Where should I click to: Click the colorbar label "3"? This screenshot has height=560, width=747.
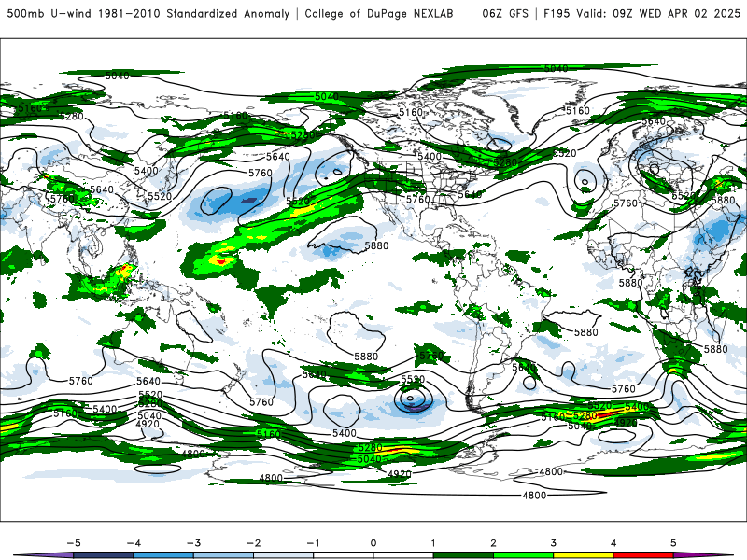pyautogui.click(x=554, y=543)
